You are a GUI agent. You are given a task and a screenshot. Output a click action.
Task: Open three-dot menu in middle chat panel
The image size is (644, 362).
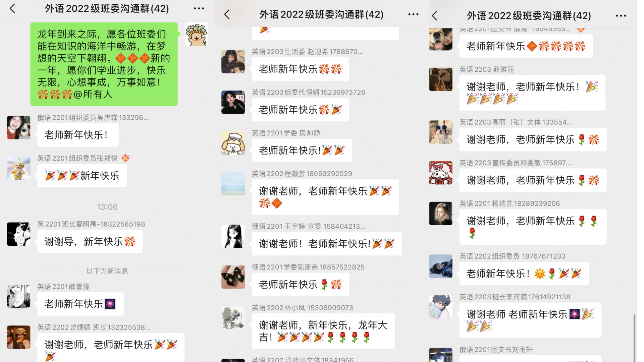click(x=413, y=14)
